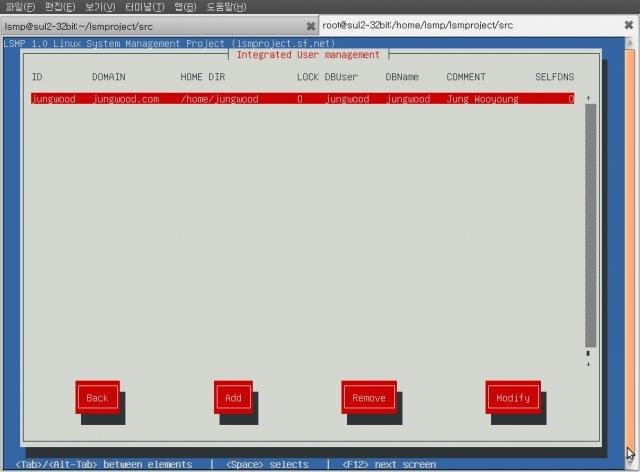Click the HOME DIR column header

coord(202,77)
